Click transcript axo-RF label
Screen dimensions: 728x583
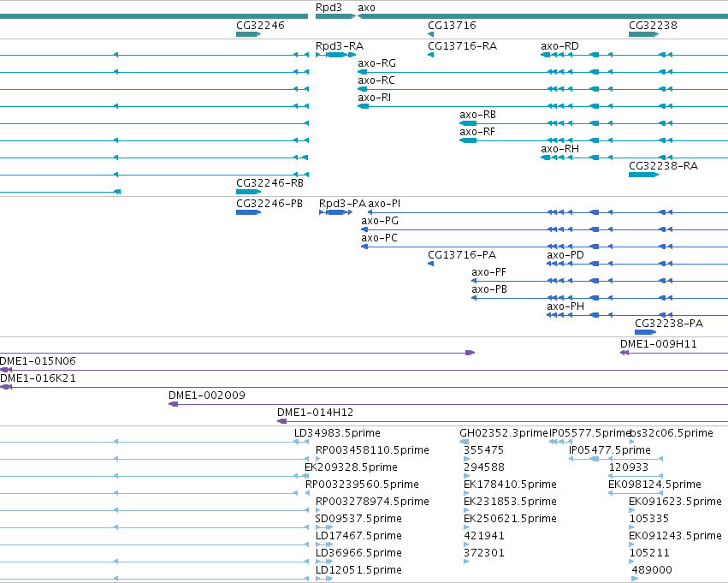coord(477,132)
